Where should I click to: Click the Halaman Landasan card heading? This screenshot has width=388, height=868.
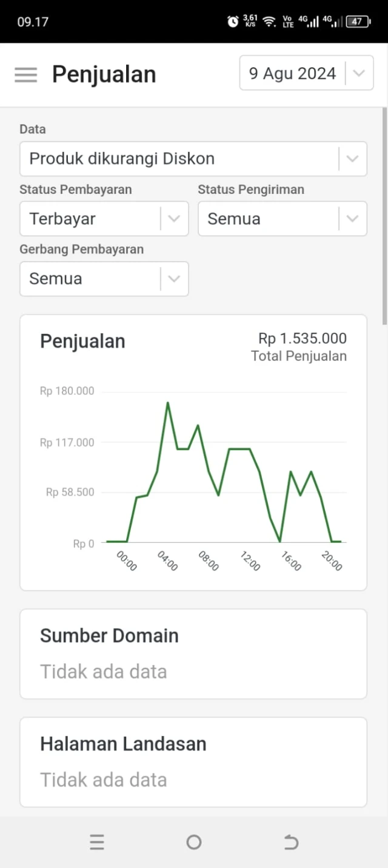(x=123, y=744)
